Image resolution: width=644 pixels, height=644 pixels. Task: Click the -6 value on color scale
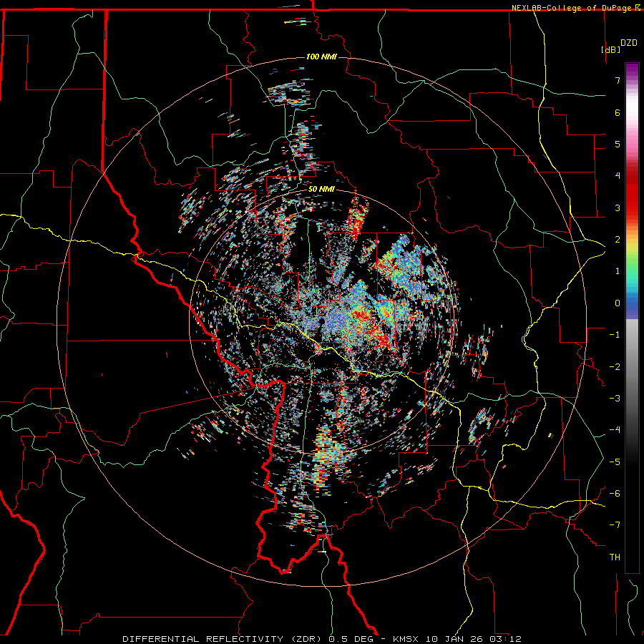[x=615, y=494]
